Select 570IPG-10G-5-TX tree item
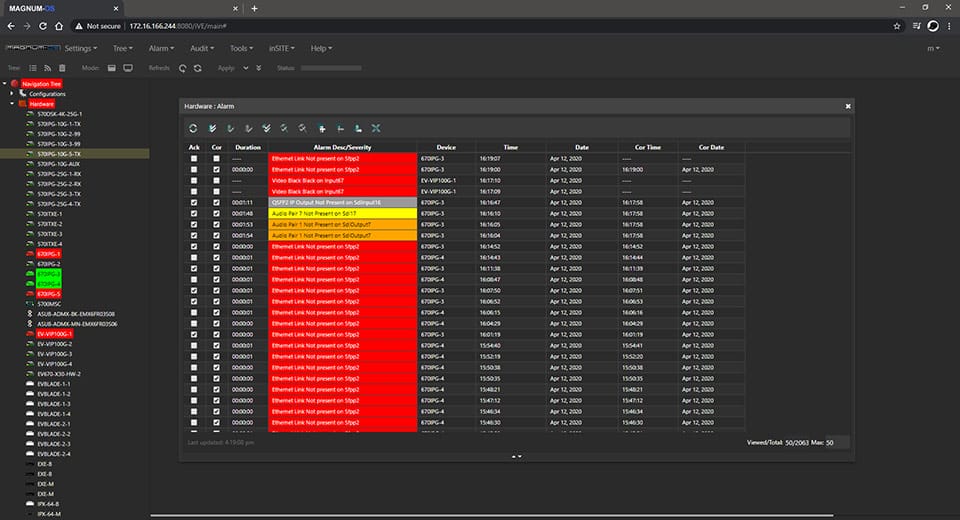Image resolution: width=960 pixels, height=520 pixels. point(59,154)
